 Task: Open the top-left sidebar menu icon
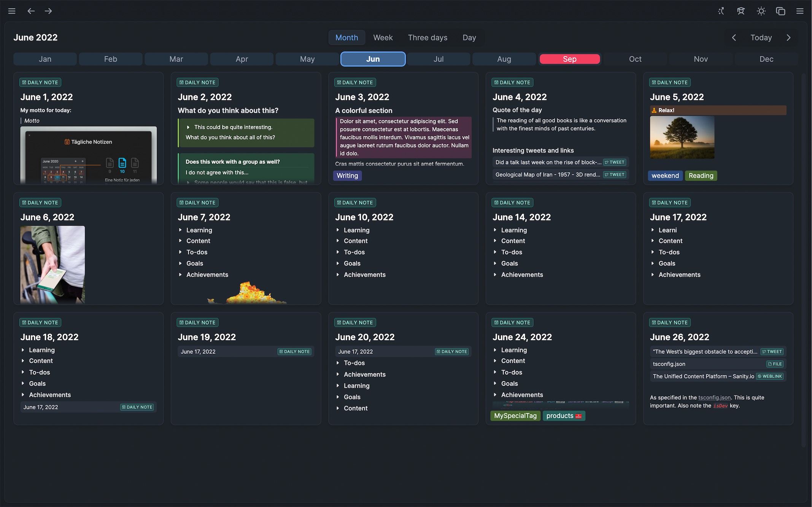12,11
